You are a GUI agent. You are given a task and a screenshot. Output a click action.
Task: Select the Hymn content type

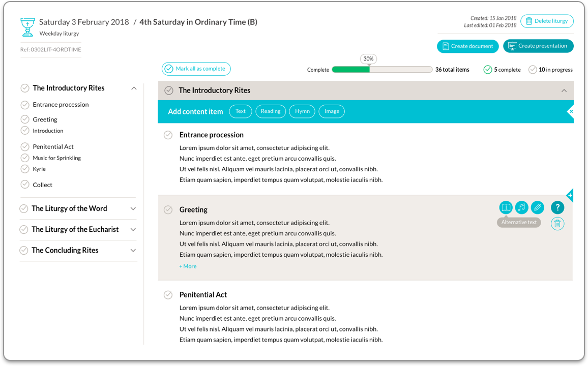point(302,111)
